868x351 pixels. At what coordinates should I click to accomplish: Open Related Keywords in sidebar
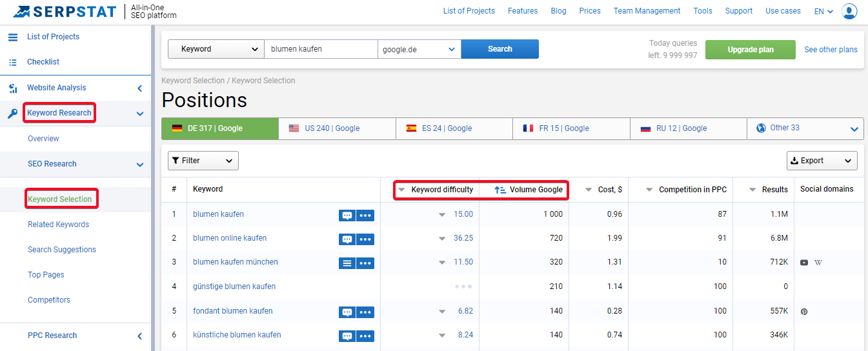click(x=58, y=225)
